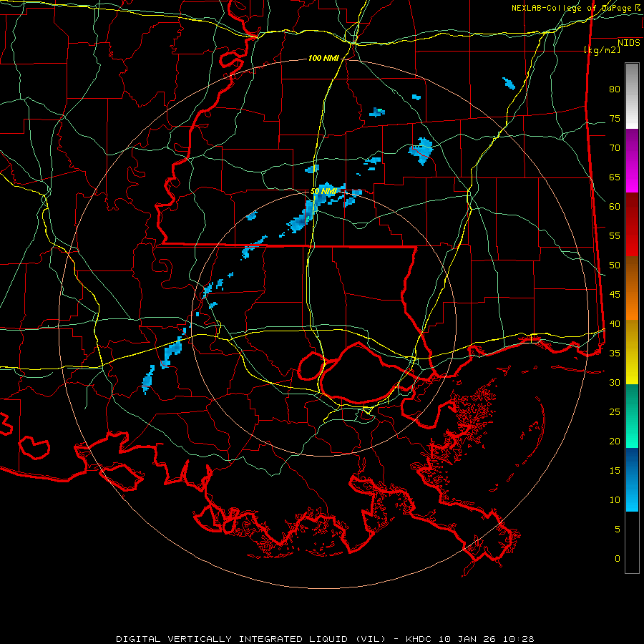
Task: Click the red segment of the color bar
Action: pos(632,225)
